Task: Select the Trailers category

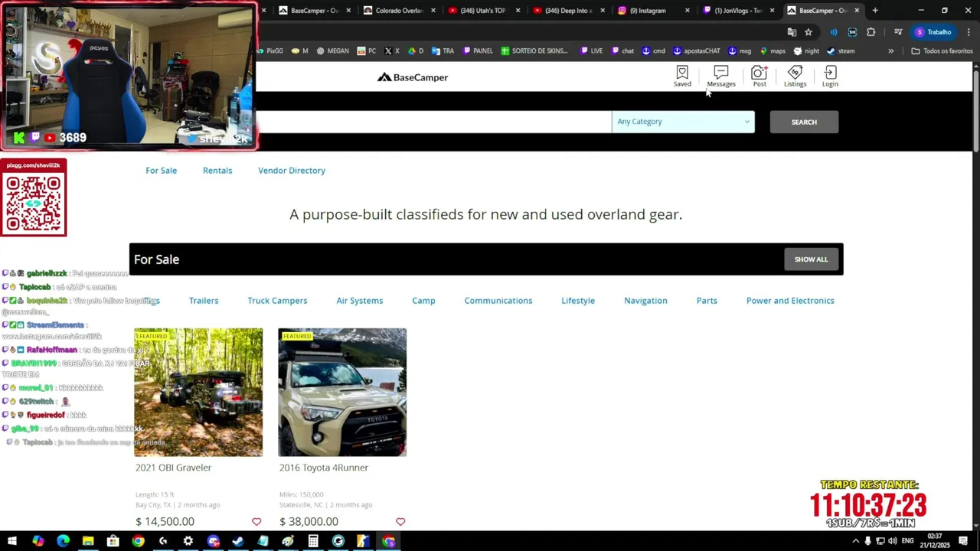Action: [204, 301]
